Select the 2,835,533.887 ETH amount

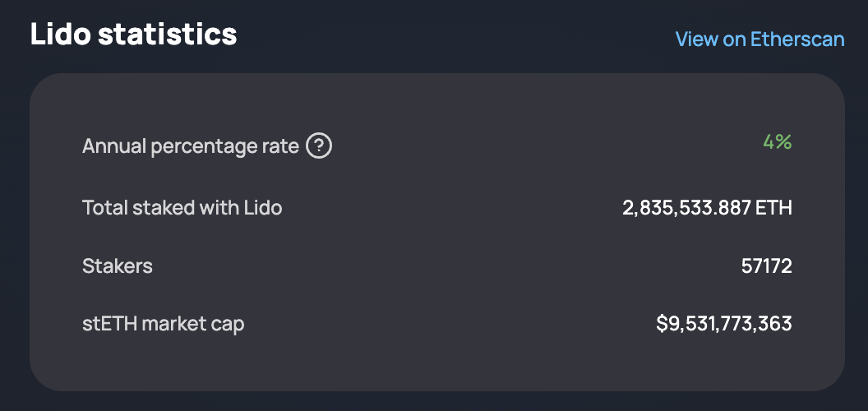click(707, 208)
